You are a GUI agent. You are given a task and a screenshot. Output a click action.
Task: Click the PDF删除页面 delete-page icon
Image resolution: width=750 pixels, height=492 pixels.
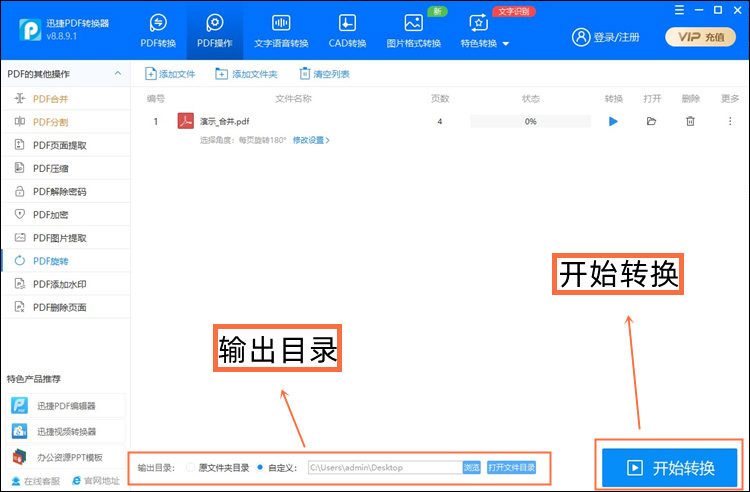pyautogui.click(x=20, y=306)
